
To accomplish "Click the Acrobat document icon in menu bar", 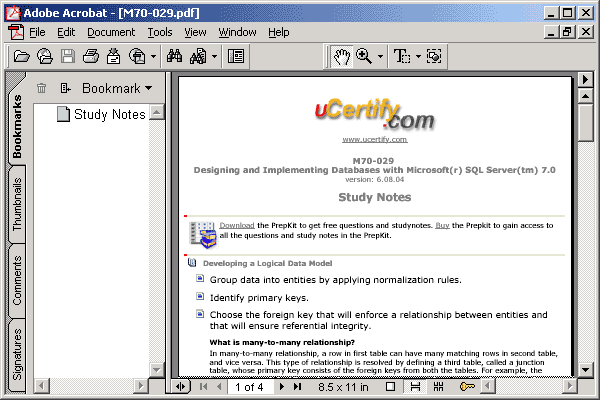I will [x=16, y=32].
